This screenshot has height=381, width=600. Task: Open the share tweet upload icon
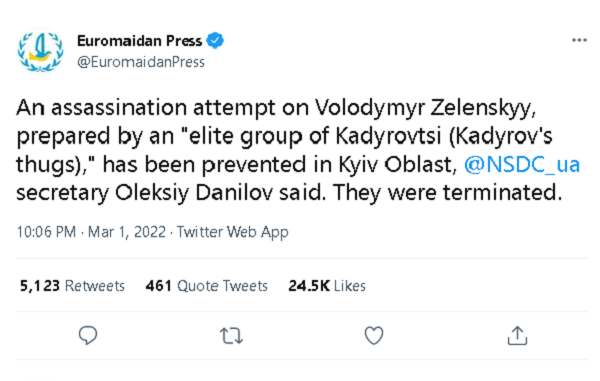tap(517, 335)
